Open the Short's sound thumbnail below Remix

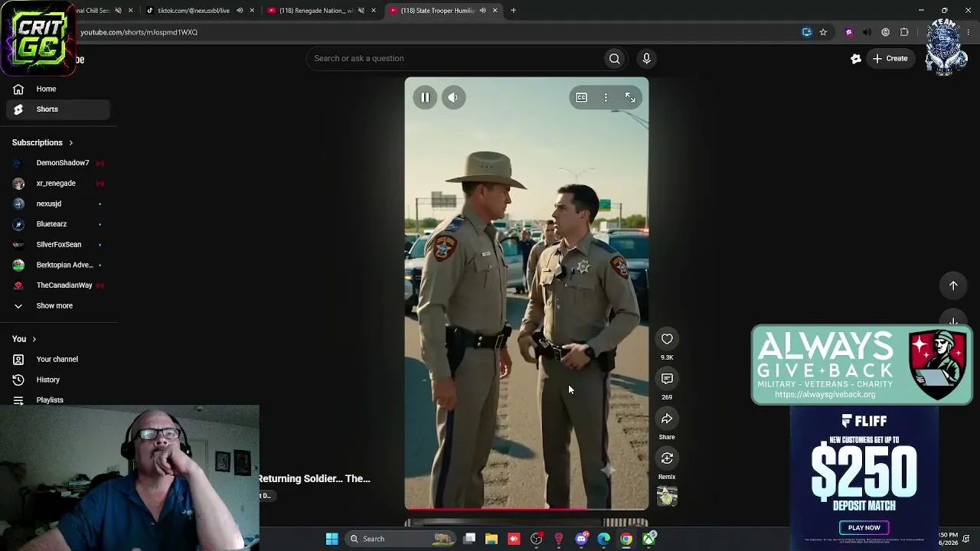667,497
